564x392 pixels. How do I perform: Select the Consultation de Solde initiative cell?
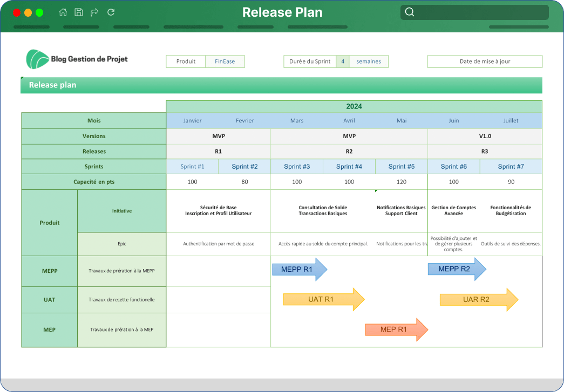point(323,211)
